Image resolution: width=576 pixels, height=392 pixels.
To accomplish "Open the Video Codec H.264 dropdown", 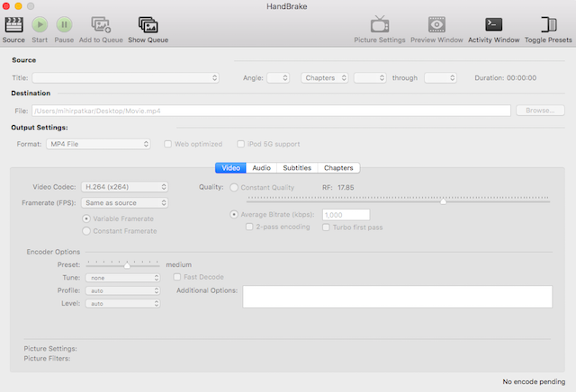I will [124, 187].
